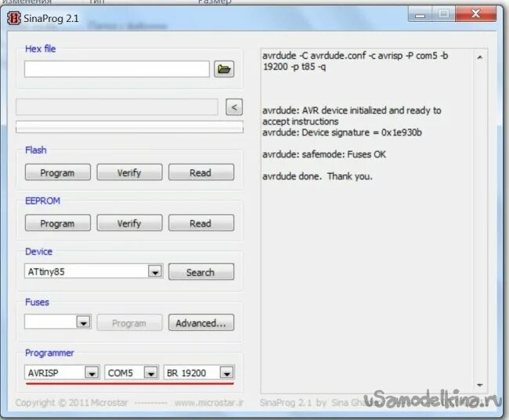This screenshot has height=420, width=509.
Task: Click the log scrollbar down arrow
Action: click(x=480, y=386)
